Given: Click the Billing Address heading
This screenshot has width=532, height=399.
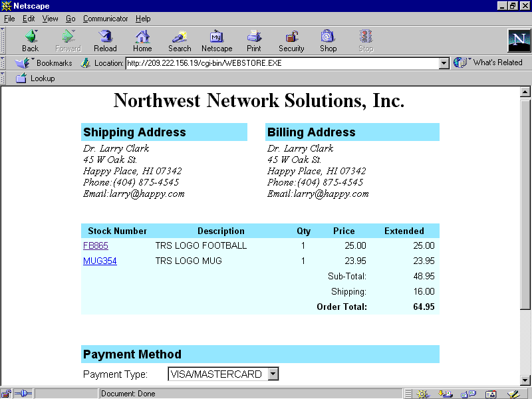Looking at the screenshot, I should pos(311,132).
